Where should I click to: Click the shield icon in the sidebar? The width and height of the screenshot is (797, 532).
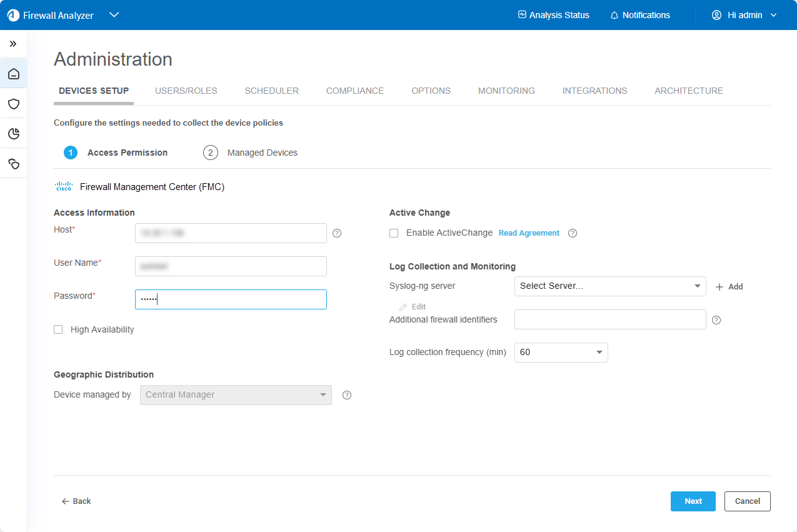[x=14, y=104]
